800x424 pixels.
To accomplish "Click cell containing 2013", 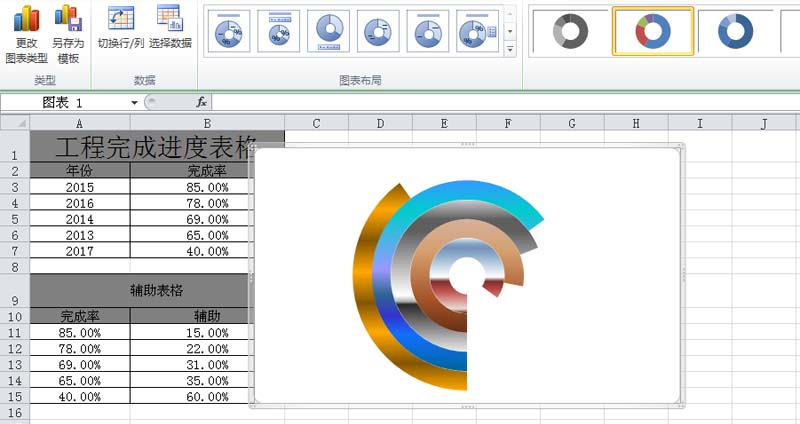I will (x=80, y=235).
